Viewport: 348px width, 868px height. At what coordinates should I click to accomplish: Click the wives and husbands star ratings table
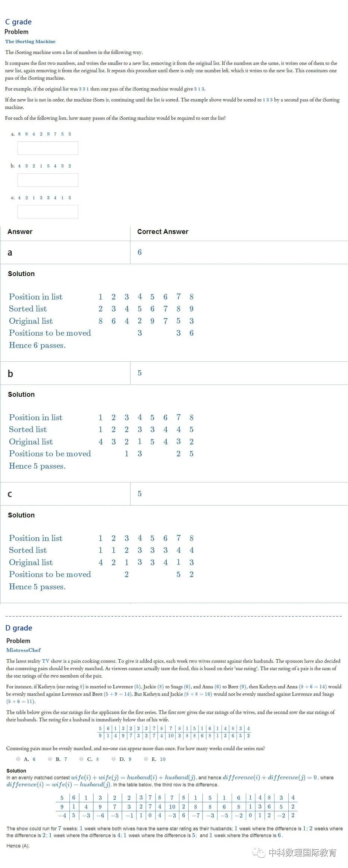(174, 732)
